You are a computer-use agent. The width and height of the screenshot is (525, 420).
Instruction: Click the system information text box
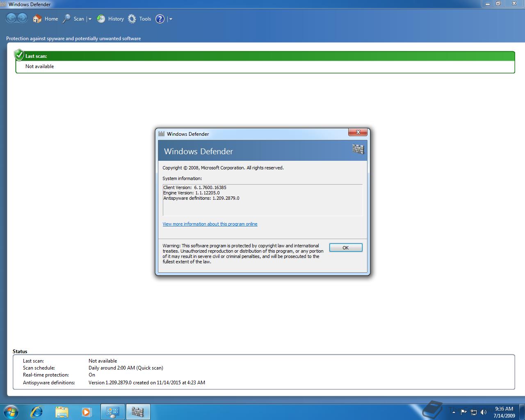(x=262, y=200)
